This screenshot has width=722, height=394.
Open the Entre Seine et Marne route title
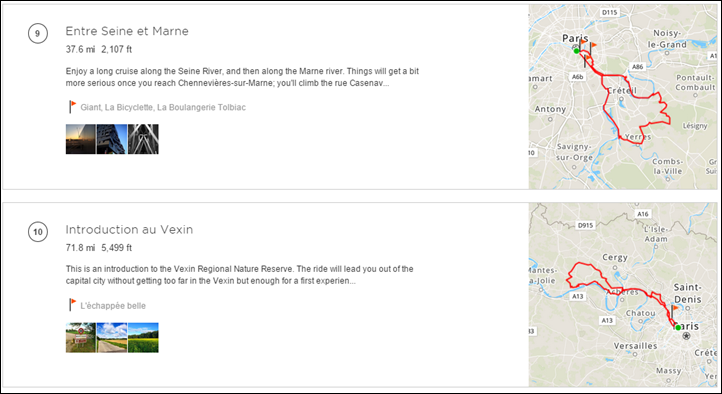pyautogui.click(x=127, y=31)
